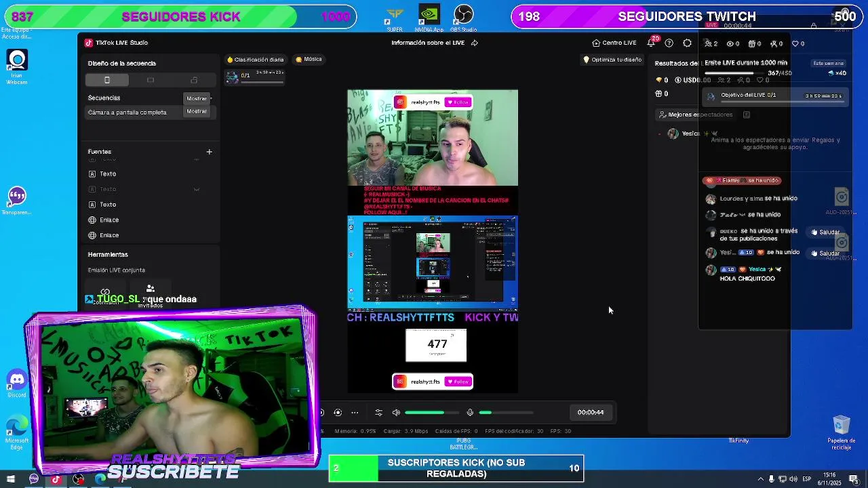Click Saludar next to DUEKO's join message
The image size is (868, 488).
pos(826,232)
